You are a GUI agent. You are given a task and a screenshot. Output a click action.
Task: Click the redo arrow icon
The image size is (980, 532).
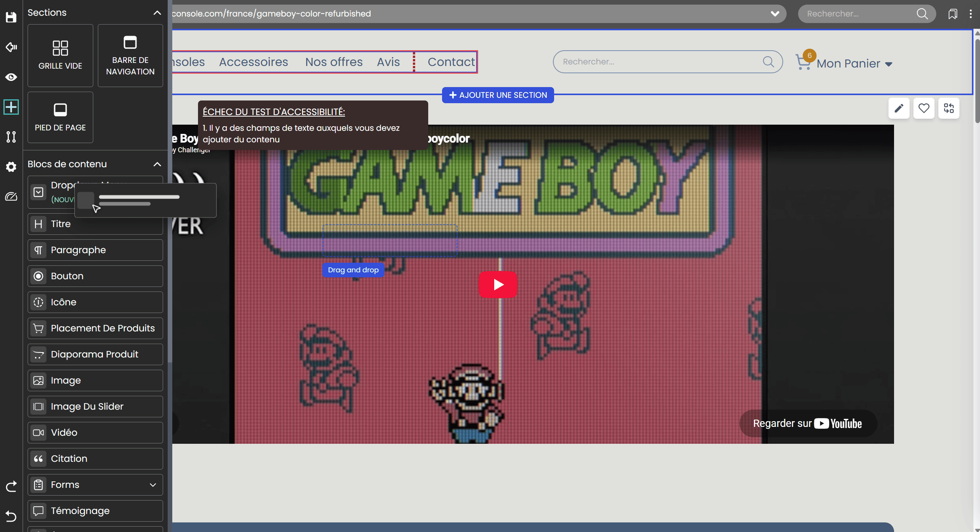pos(11,486)
